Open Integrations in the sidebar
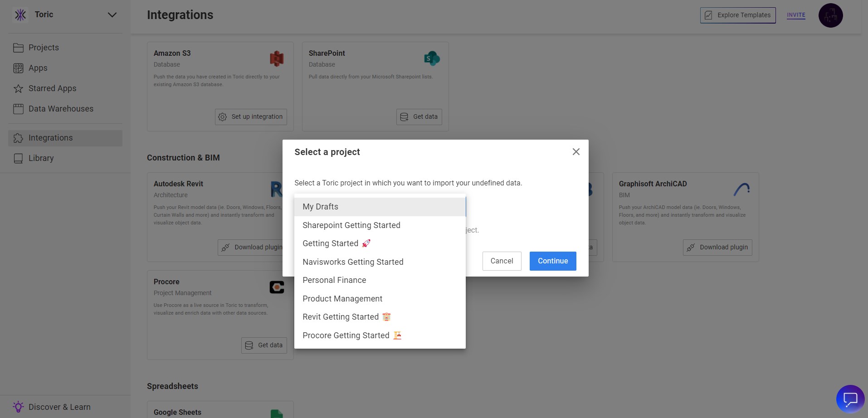868x418 pixels. point(50,138)
